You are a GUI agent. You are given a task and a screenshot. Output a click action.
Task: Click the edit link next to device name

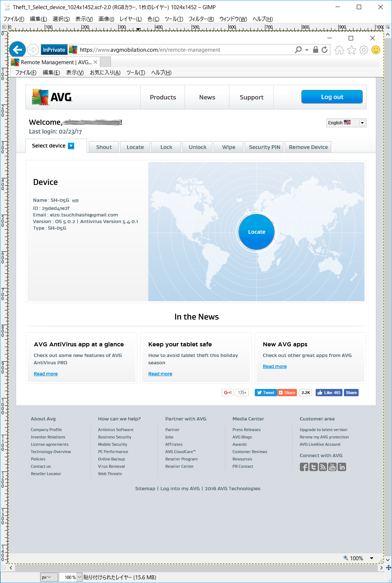(75, 200)
